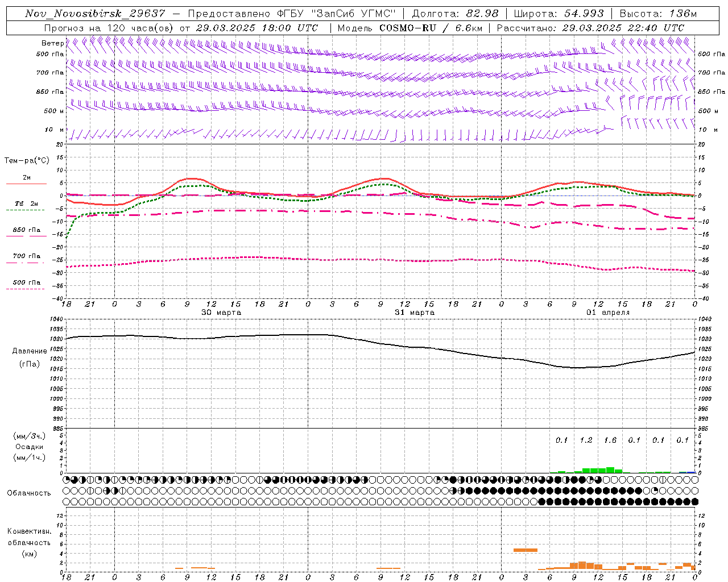Screen dimensions: 728x582
Task: Click the 3-hour precipitation value "1.2"
Action: [x=586, y=440]
